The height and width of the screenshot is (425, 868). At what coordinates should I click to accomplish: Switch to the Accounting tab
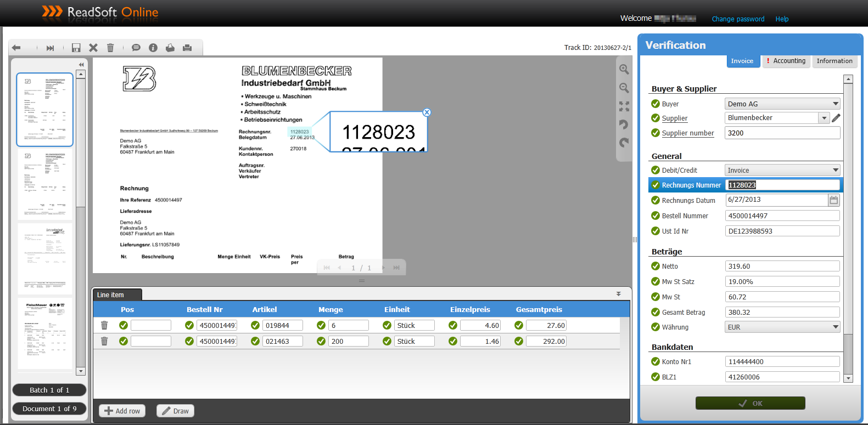tap(786, 61)
